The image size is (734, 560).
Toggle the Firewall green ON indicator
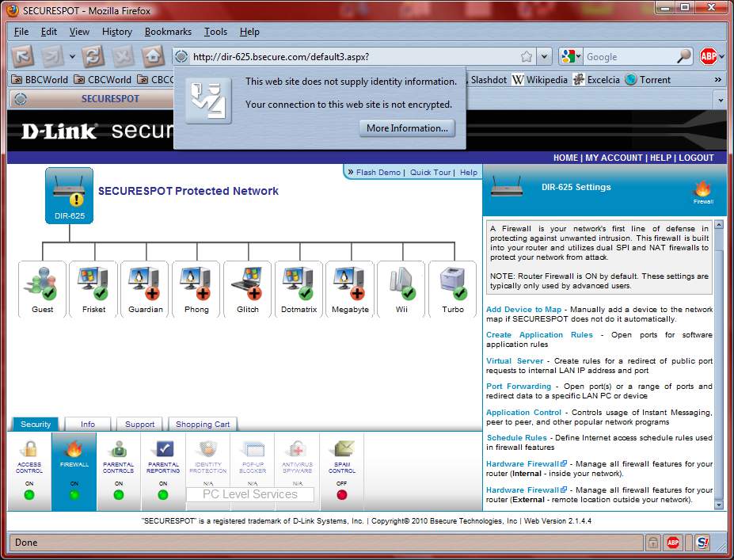point(74,494)
